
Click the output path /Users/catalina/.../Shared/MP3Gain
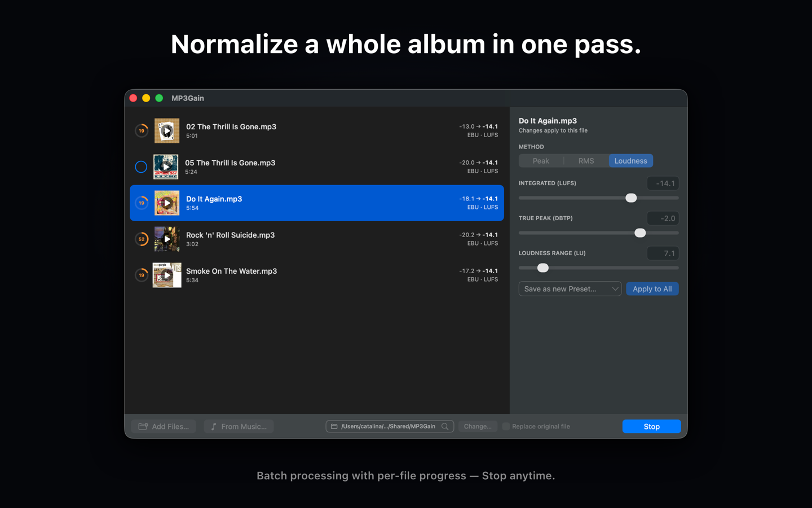[388, 427]
